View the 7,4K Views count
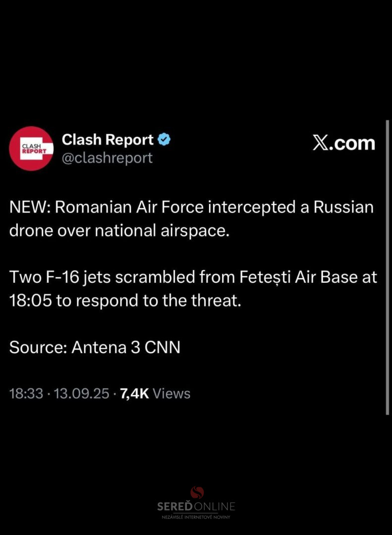 click(x=155, y=393)
